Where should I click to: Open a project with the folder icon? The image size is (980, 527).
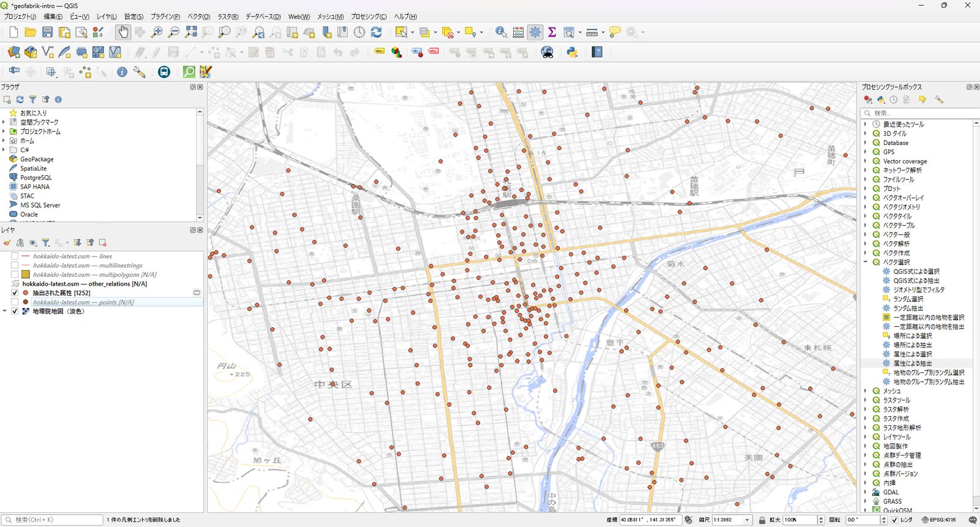30,32
